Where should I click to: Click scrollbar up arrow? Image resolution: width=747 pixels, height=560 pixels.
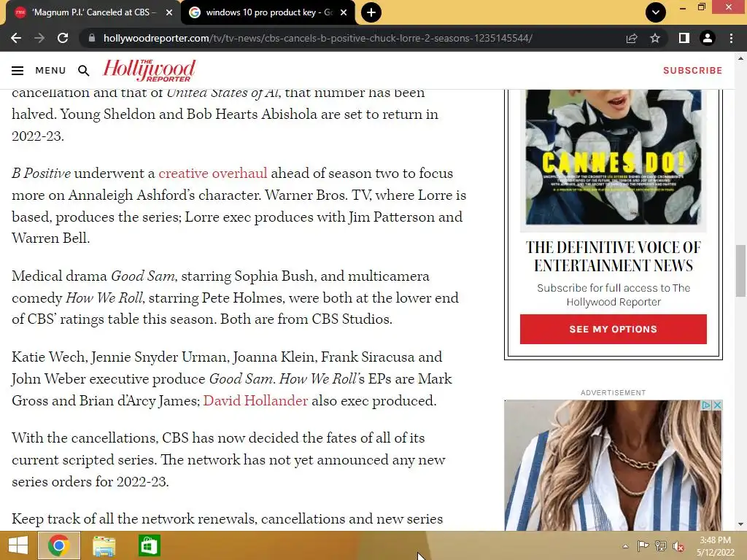click(x=740, y=58)
